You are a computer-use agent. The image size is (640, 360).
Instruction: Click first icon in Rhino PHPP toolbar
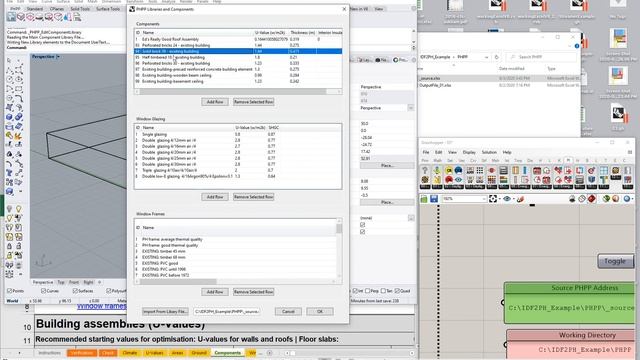pos(11,17)
